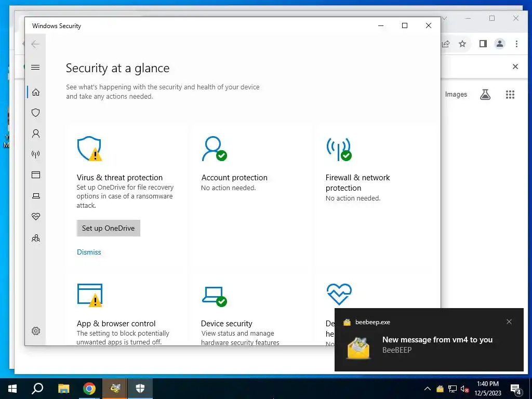
Task: Switch to BeeBEEP on taskbar
Action: tap(115, 389)
